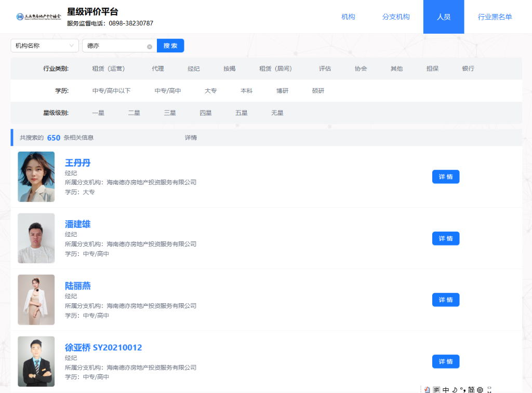Switch to the 机构 tab
Screen dimensions: 532x393
pos(348,17)
